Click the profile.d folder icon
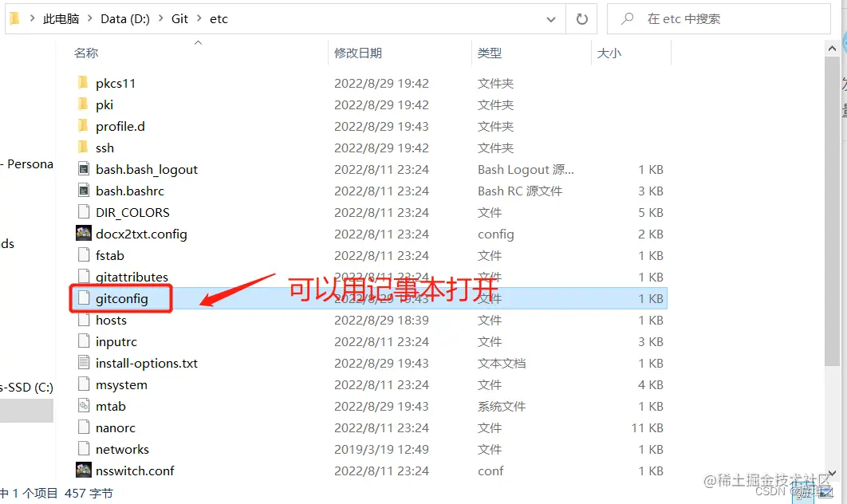 (x=83, y=126)
